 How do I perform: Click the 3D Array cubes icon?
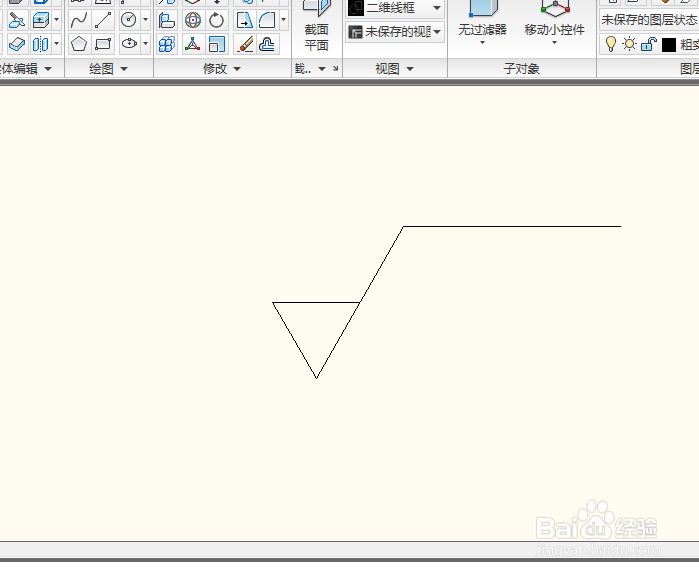tap(167, 44)
